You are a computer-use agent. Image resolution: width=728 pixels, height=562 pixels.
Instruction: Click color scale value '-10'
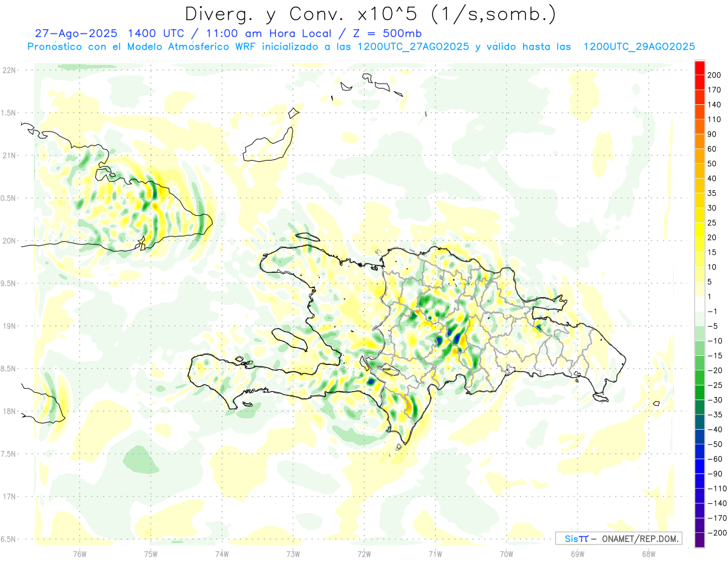point(716,341)
